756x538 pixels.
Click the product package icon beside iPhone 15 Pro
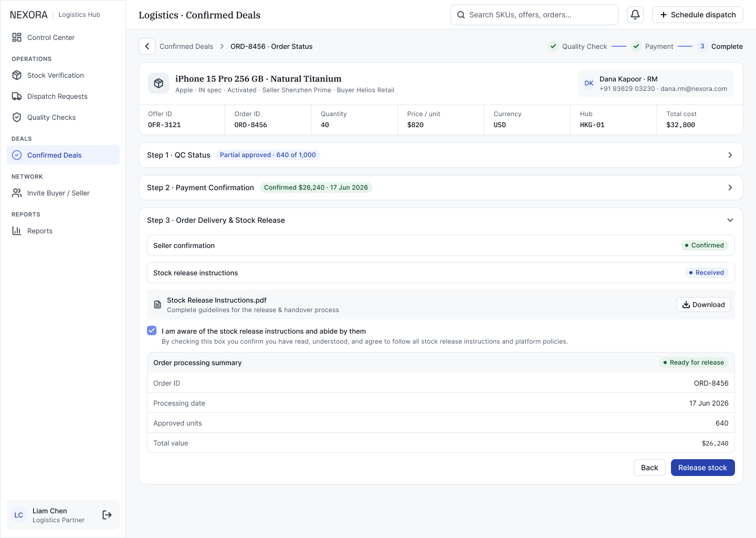point(159,83)
